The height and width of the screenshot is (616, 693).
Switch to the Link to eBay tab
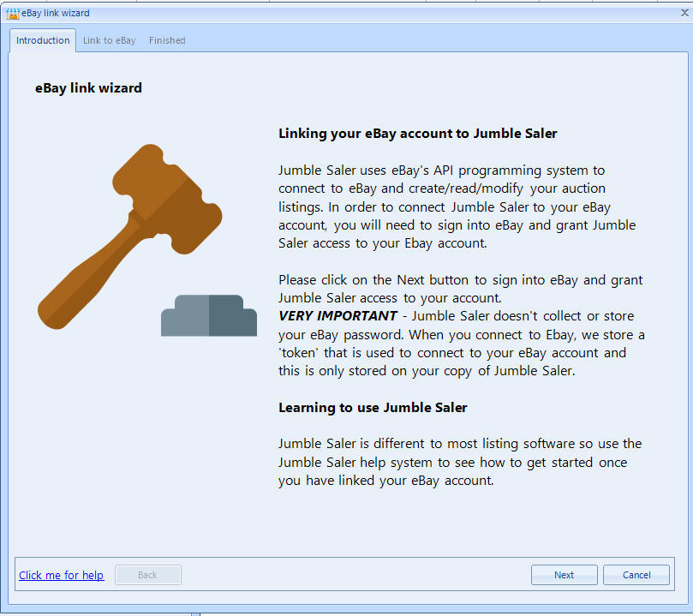click(x=109, y=40)
